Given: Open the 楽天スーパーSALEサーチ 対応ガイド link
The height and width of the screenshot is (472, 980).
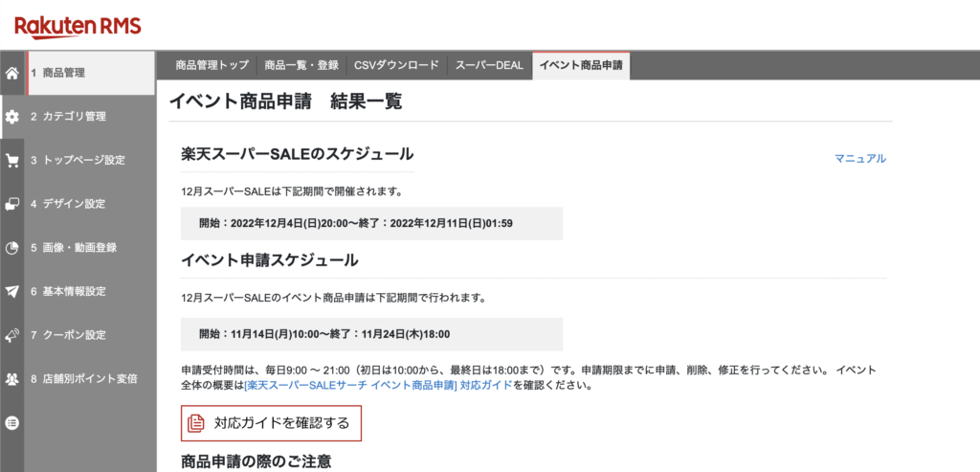Looking at the screenshot, I should [378, 386].
